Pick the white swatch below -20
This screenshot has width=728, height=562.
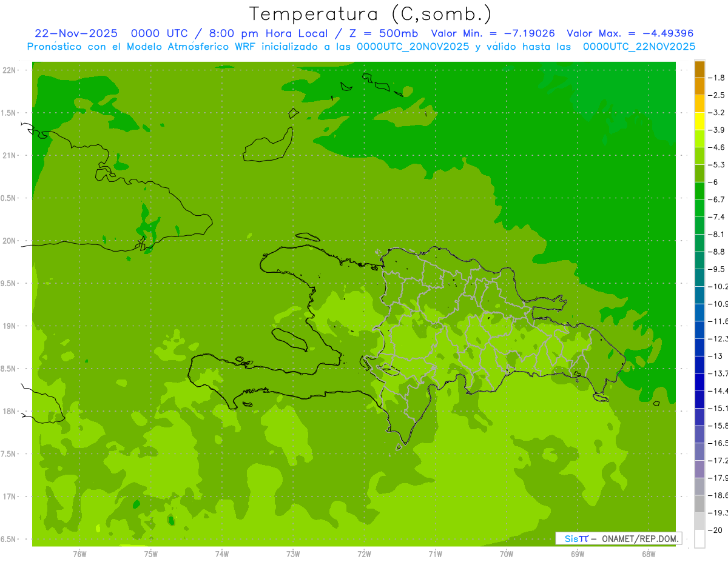coord(699,539)
